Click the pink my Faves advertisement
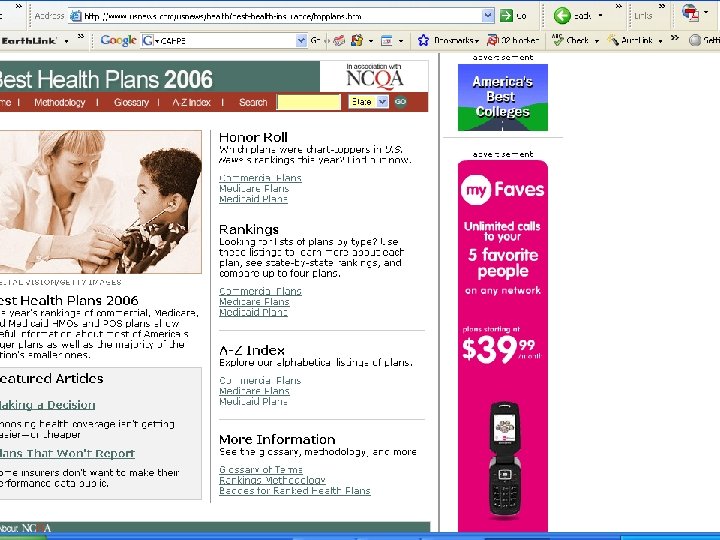The image size is (720, 540). 503,345
